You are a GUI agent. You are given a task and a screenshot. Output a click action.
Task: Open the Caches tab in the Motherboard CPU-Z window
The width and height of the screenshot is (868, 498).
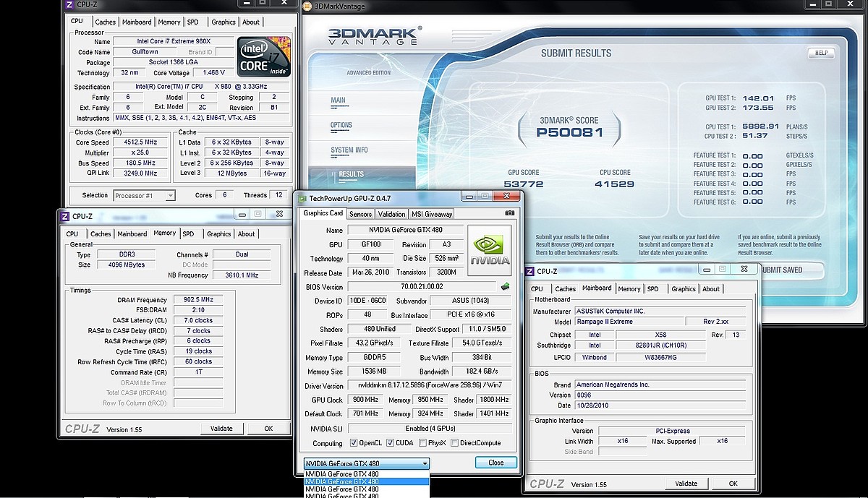[x=565, y=288]
